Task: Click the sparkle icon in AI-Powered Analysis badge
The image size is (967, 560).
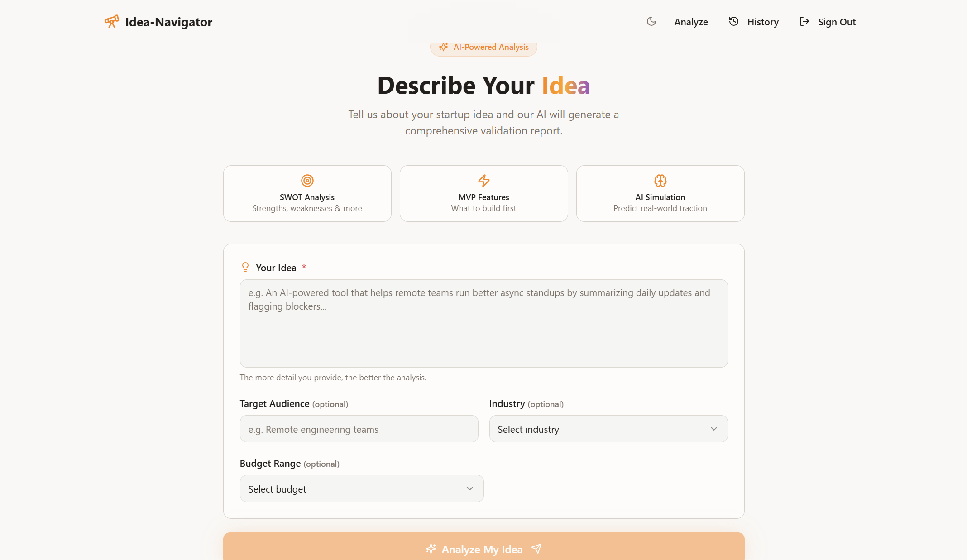Action: 443,47
